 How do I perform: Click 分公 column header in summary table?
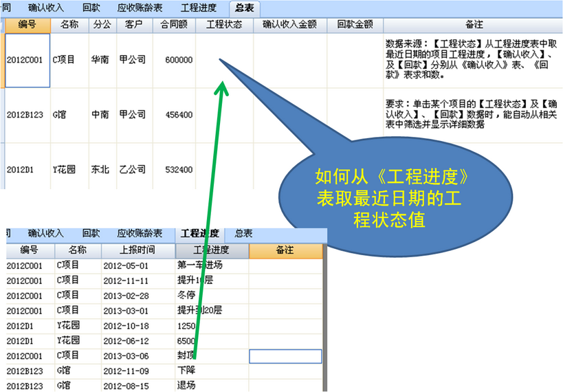pyautogui.click(x=100, y=25)
